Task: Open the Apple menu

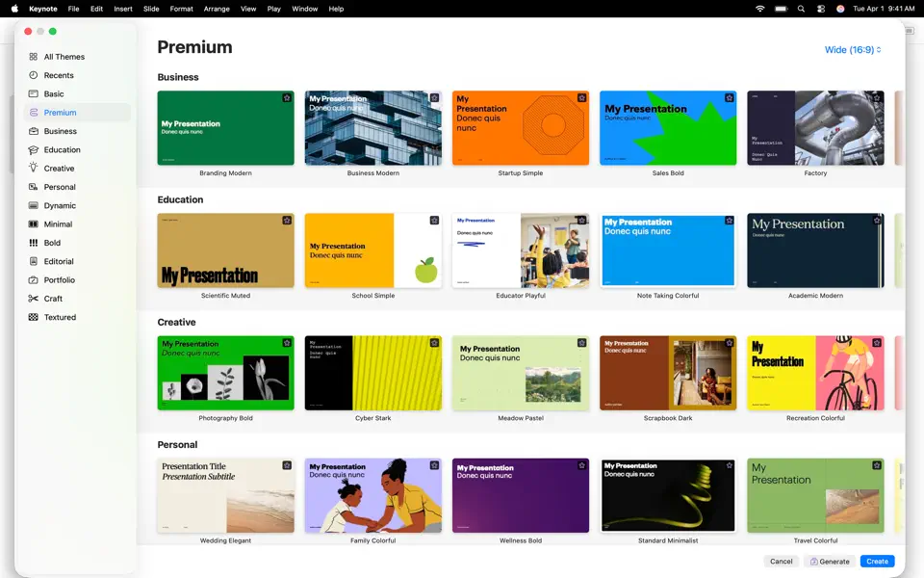Action: pyautogui.click(x=14, y=9)
